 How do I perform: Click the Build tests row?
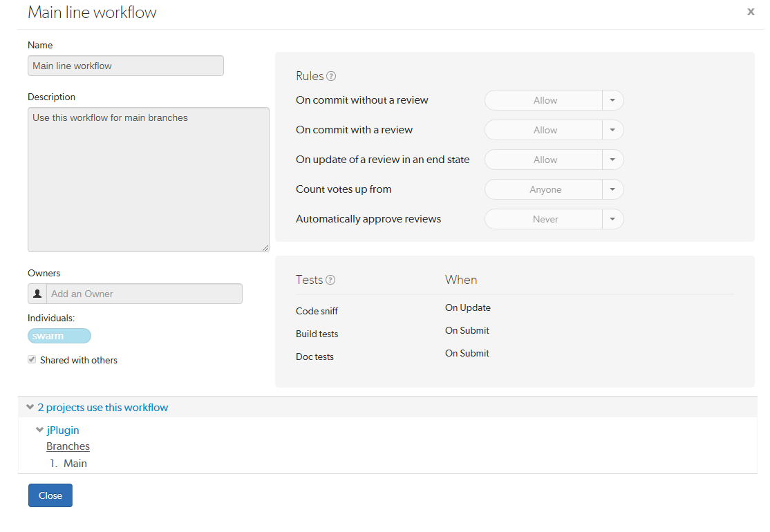pyautogui.click(x=317, y=334)
